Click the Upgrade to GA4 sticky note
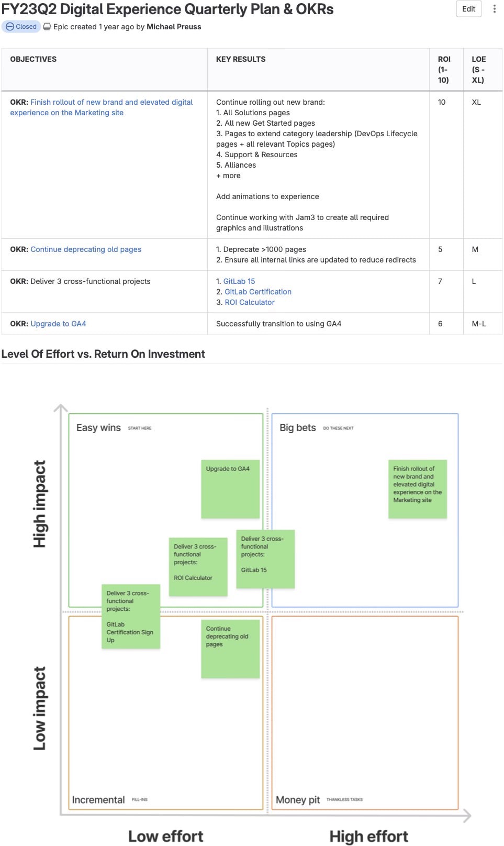 coord(230,489)
